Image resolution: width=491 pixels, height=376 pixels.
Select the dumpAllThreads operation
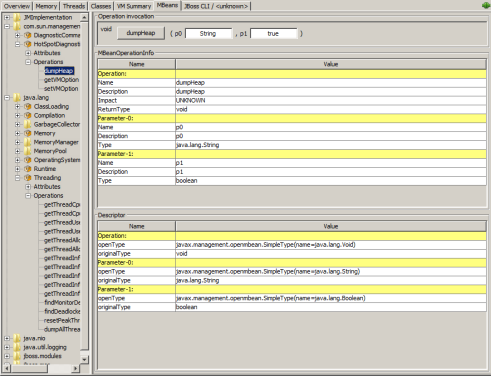62,329
